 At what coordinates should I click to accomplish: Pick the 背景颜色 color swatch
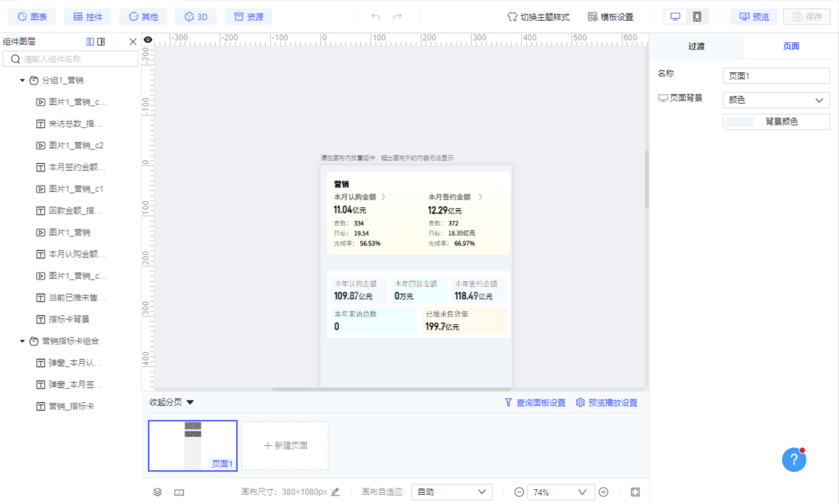point(740,122)
